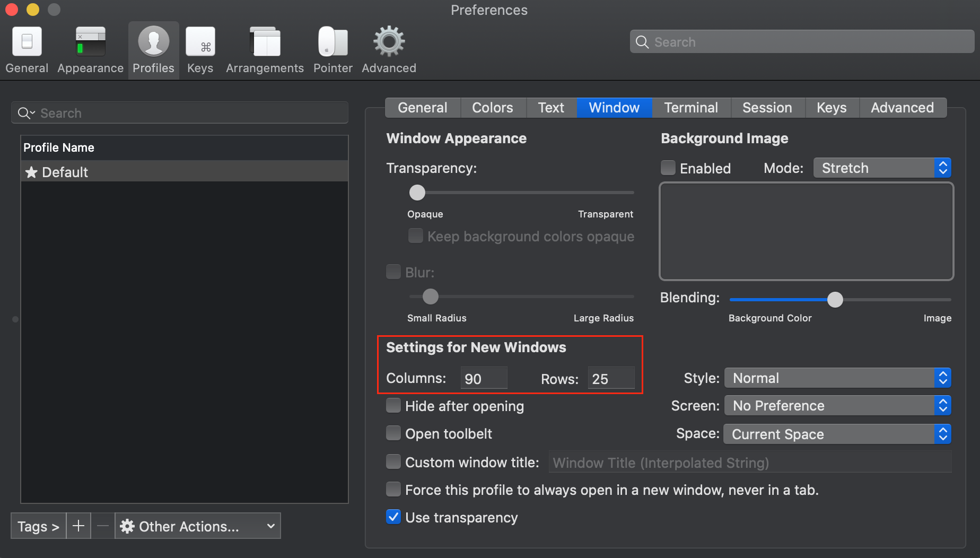The height and width of the screenshot is (558, 980).
Task: Click the Columns field showing 90
Action: 484,378
